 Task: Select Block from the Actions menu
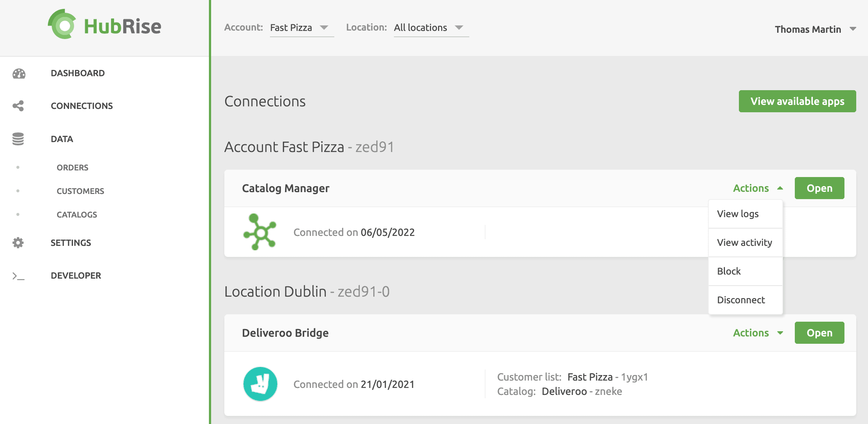729,271
